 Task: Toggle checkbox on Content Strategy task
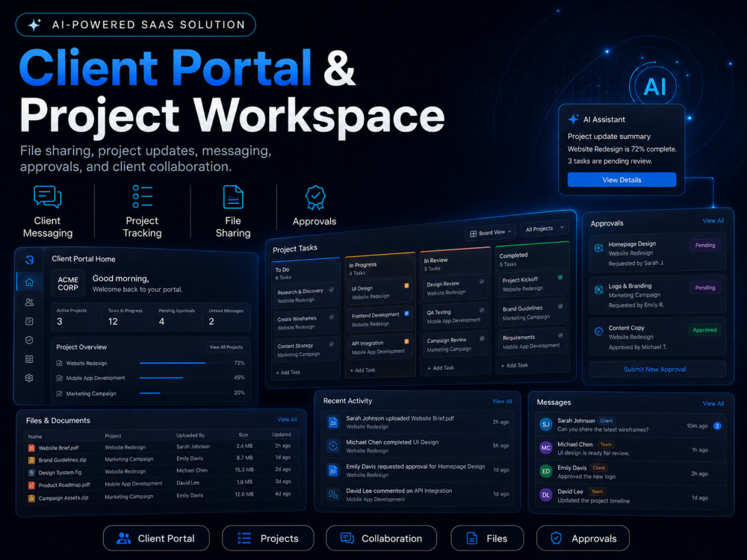(x=332, y=343)
